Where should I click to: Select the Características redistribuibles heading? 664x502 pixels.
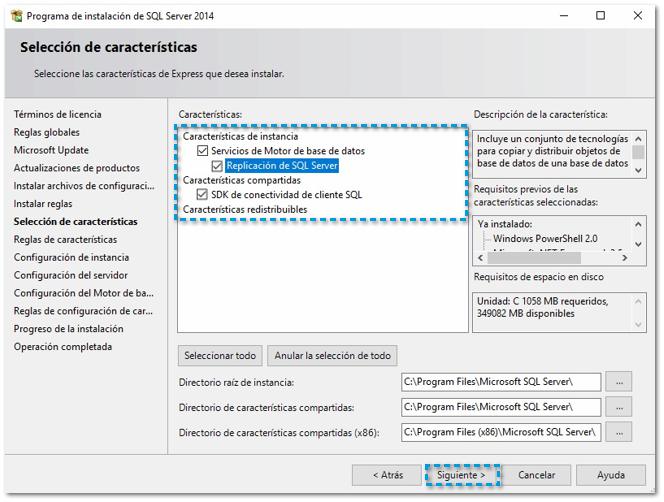click(x=245, y=210)
